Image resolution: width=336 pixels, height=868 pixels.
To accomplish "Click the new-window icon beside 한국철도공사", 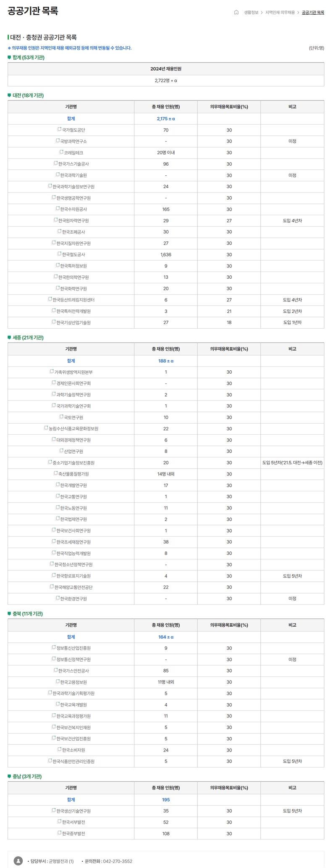I will [59, 254].
